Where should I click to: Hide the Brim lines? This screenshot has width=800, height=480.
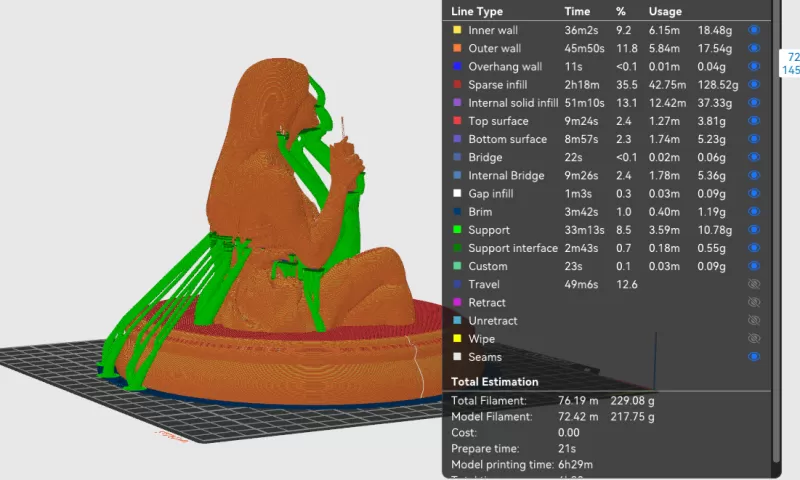click(754, 211)
